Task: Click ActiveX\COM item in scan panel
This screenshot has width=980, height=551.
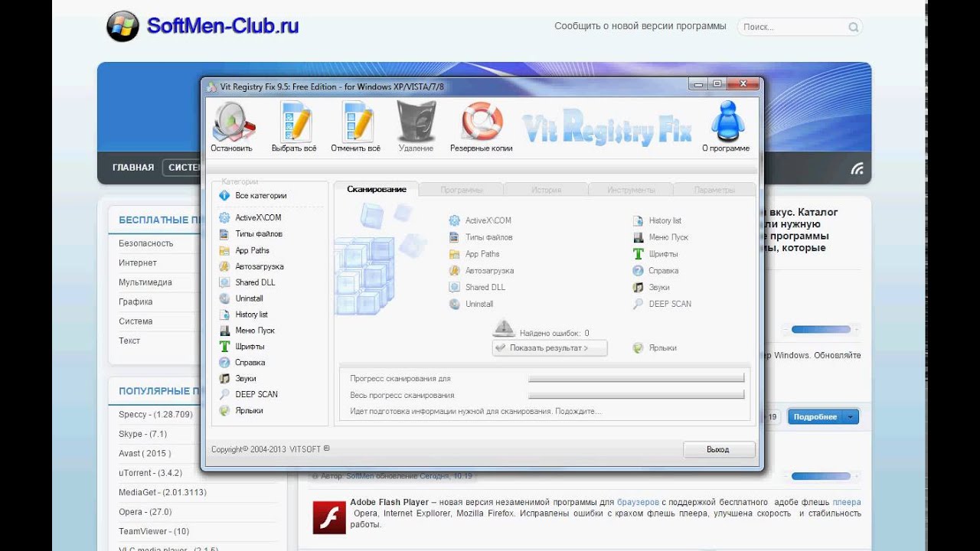Action: (x=480, y=220)
